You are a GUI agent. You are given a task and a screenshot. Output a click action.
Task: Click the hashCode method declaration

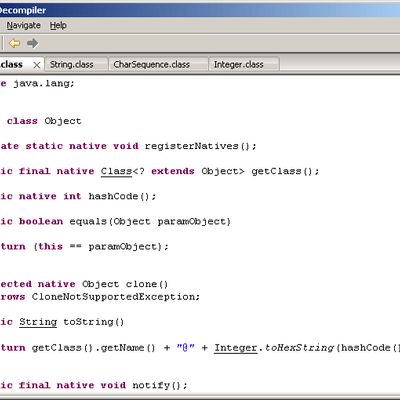[113, 196]
